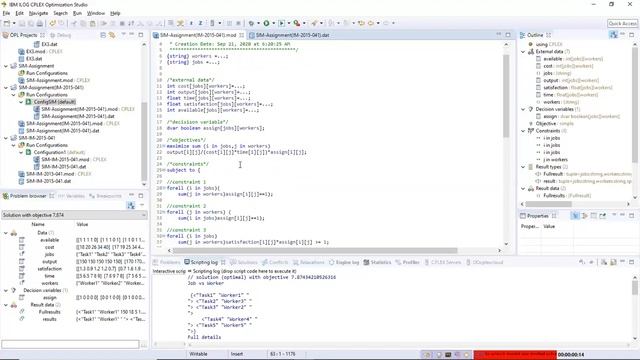
Task: Select 'Fullresults' row in Problem browser
Action: point(74,312)
